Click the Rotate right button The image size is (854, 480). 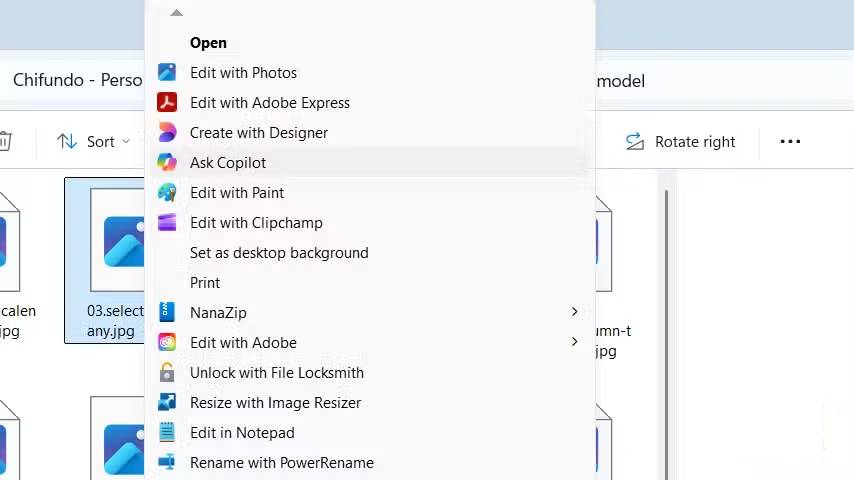[x=681, y=142]
